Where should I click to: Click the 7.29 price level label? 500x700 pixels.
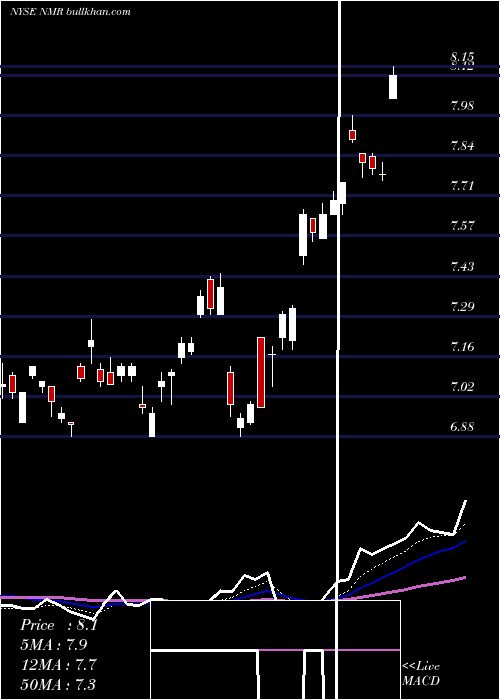[x=462, y=306]
